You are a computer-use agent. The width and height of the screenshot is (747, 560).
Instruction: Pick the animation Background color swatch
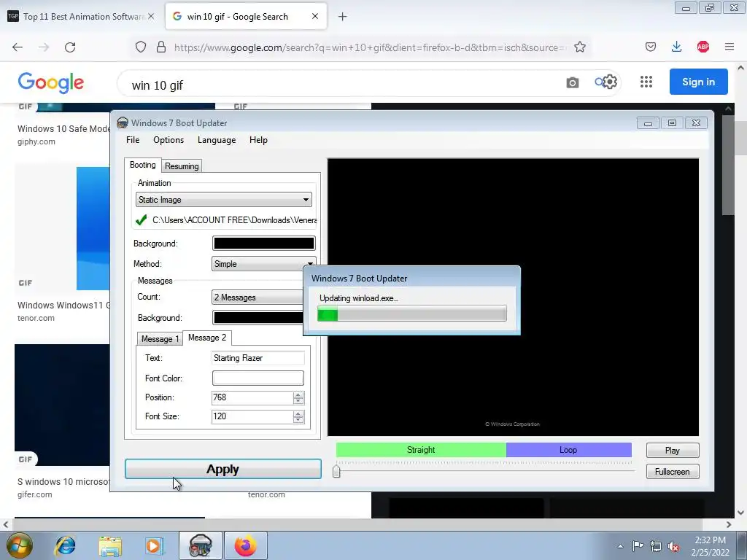pyautogui.click(x=263, y=244)
